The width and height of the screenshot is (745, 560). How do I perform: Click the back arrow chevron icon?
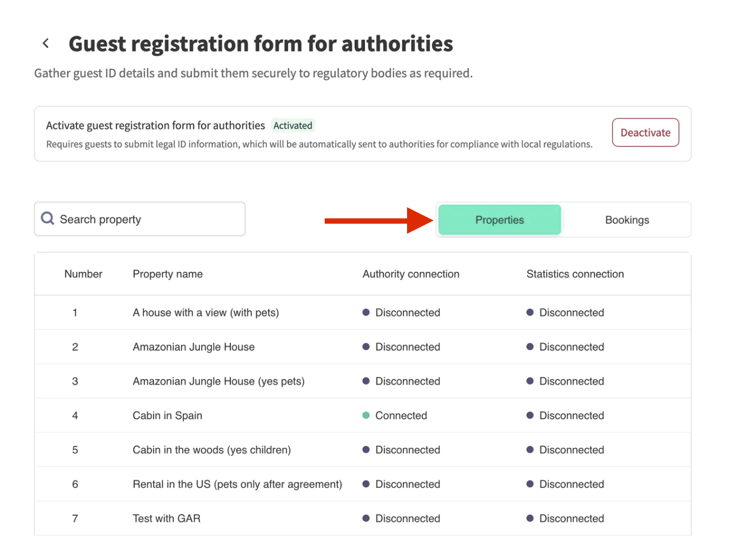[46, 43]
